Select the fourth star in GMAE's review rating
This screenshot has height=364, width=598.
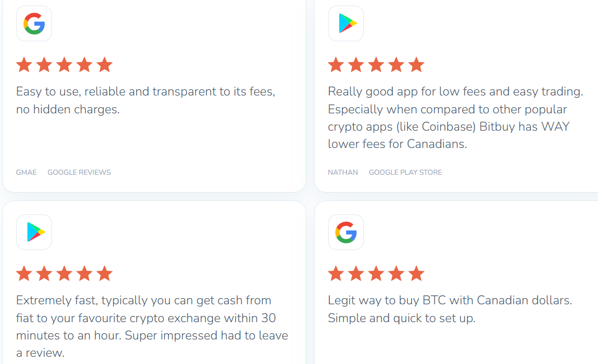click(x=84, y=65)
